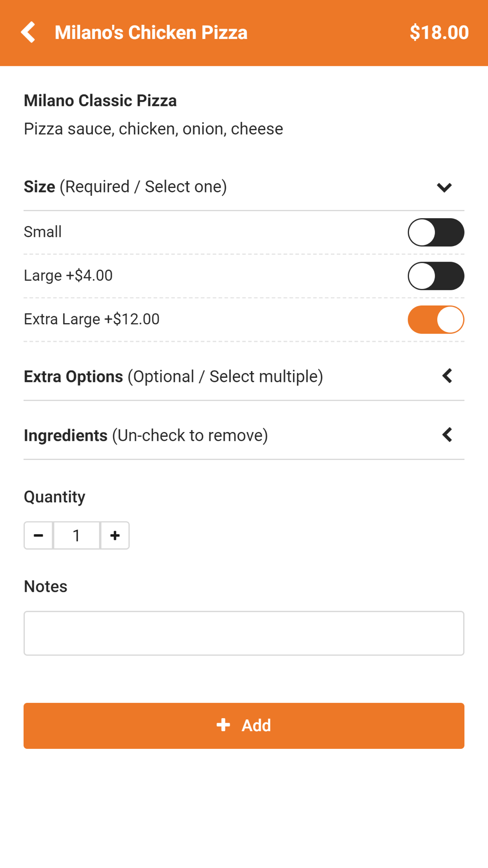Go back using the header arrow icon
This screenshot has height=868, width=488.
point(28,32)
